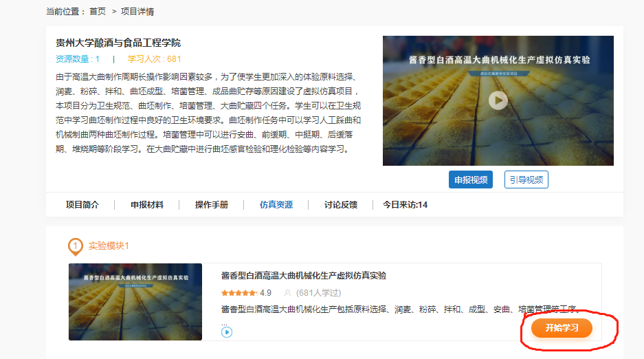The image size is (644, 359).
Task: Click the experiment module thumbnail image
Action: [135, 301]
